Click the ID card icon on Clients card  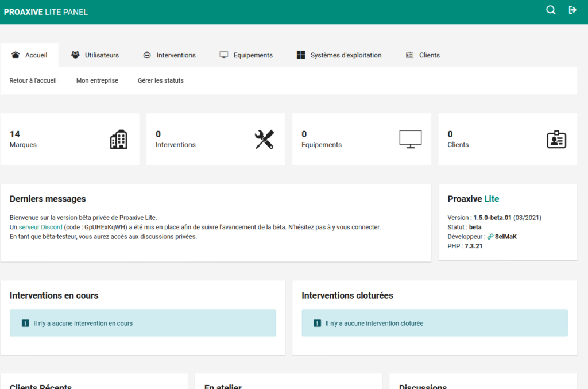pyautogui.click(x=556, y=140)
